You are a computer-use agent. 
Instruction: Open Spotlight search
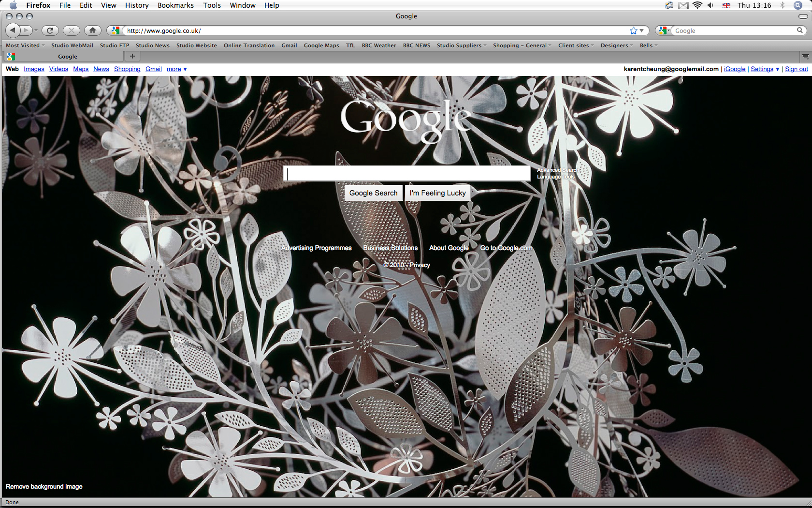(798, 5)
